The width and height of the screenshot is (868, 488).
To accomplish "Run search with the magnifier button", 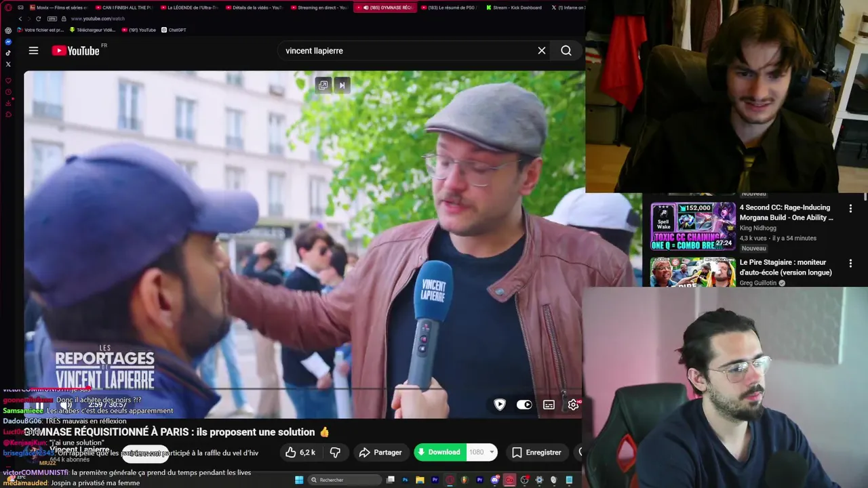I will [x=566, y=51].
